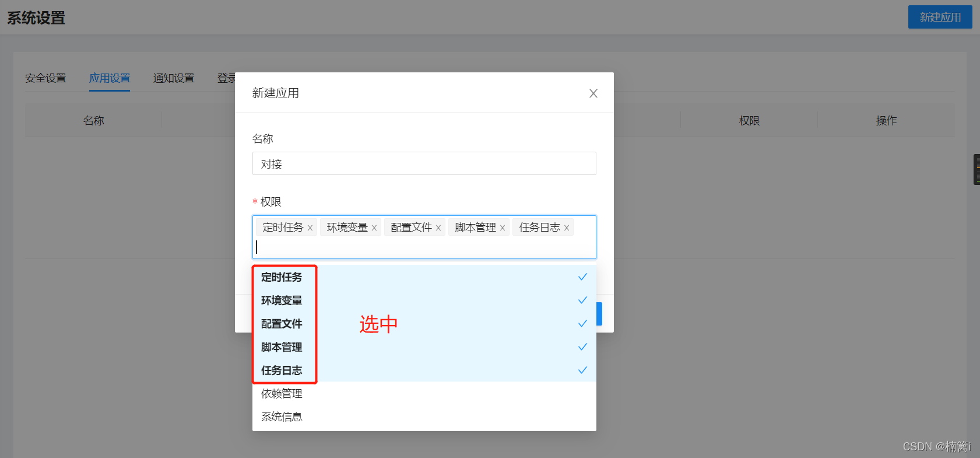Click the 名称 input field containing 对接

(x=424, y=164)
